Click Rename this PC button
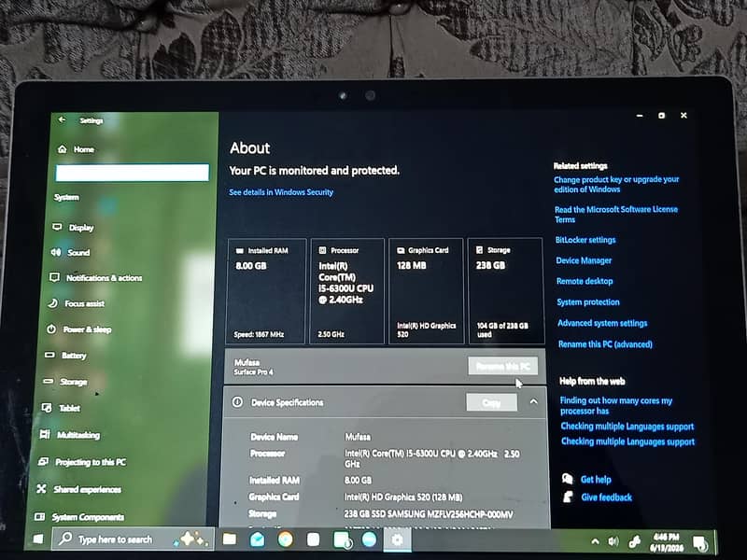Screen dimensions: 747x560 coord(503,366)
